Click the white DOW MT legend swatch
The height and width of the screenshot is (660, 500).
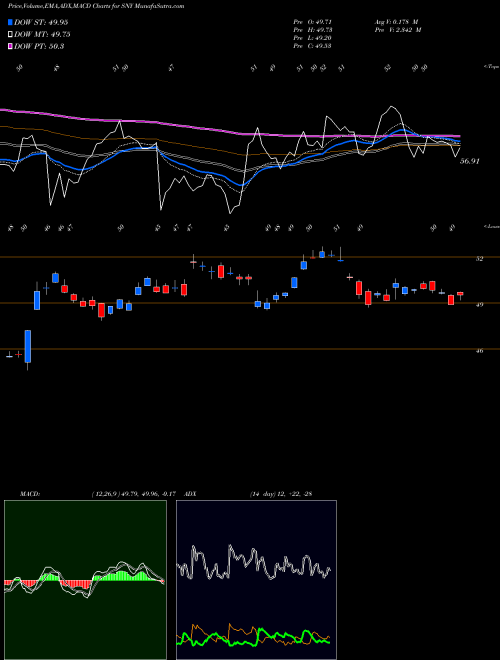[11, 35]
